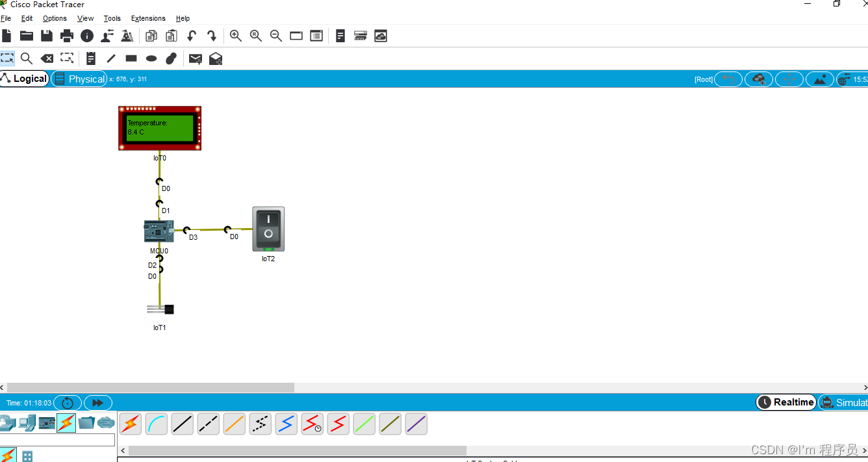Toggle the IoT2 rocker switch

268,229
